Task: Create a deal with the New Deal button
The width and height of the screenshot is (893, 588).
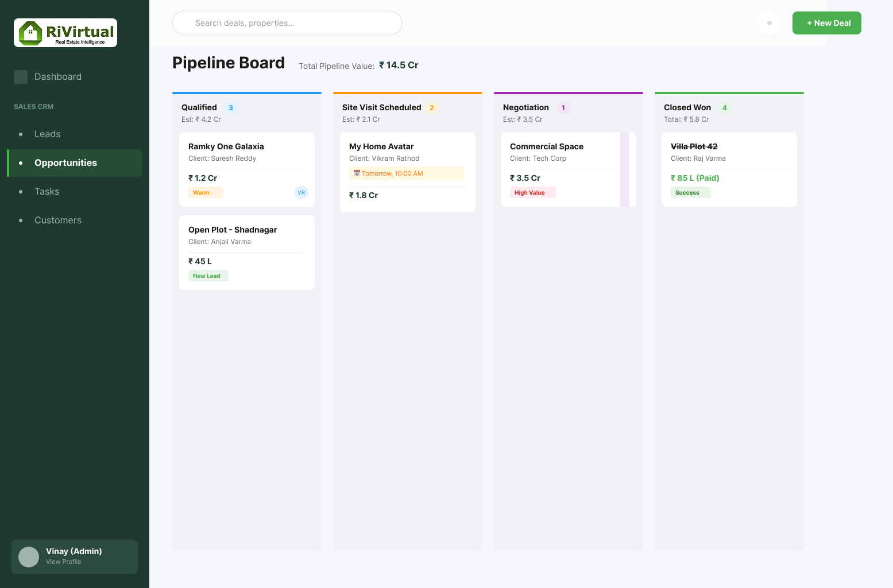Action: click(827, 23)
